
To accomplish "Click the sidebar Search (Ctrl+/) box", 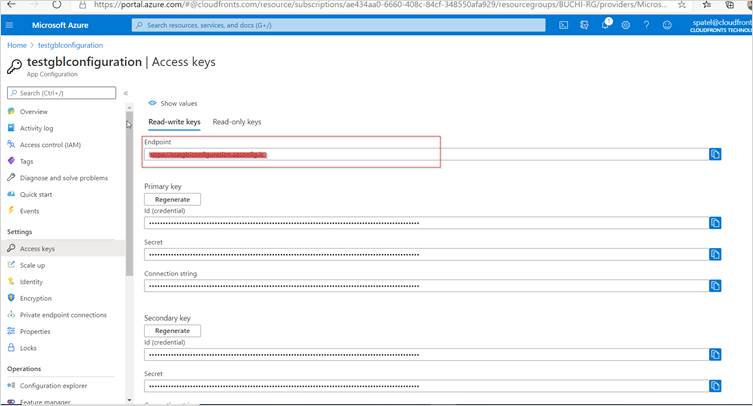I will click(x=60, y=93).
